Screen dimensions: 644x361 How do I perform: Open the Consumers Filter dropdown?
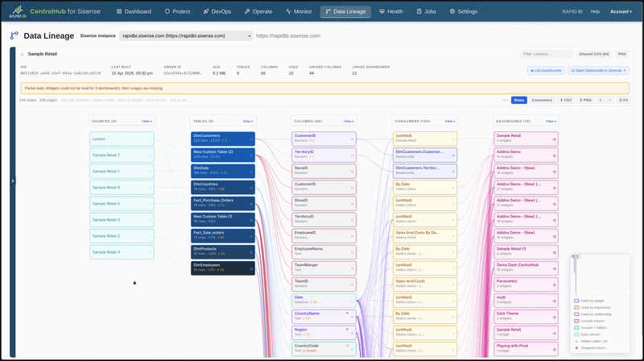point(450,122)
